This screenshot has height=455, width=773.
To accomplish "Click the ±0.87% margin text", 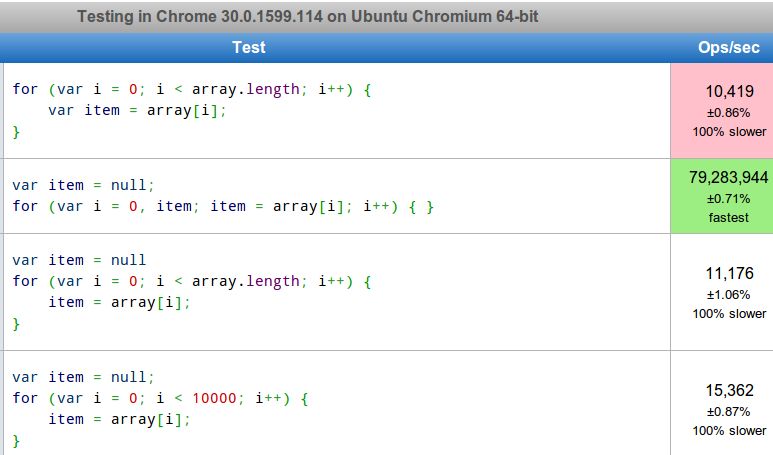I will [x=729, y=412].
